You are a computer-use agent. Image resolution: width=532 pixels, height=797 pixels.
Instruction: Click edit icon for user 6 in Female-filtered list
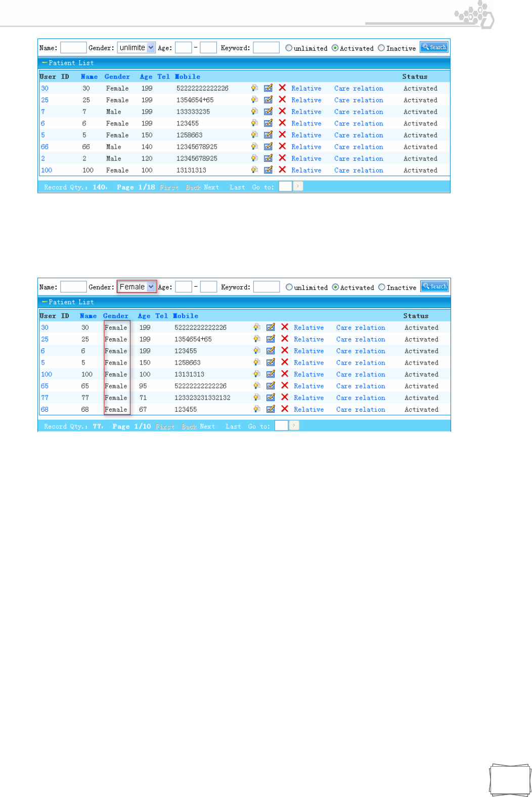[271, 350]
